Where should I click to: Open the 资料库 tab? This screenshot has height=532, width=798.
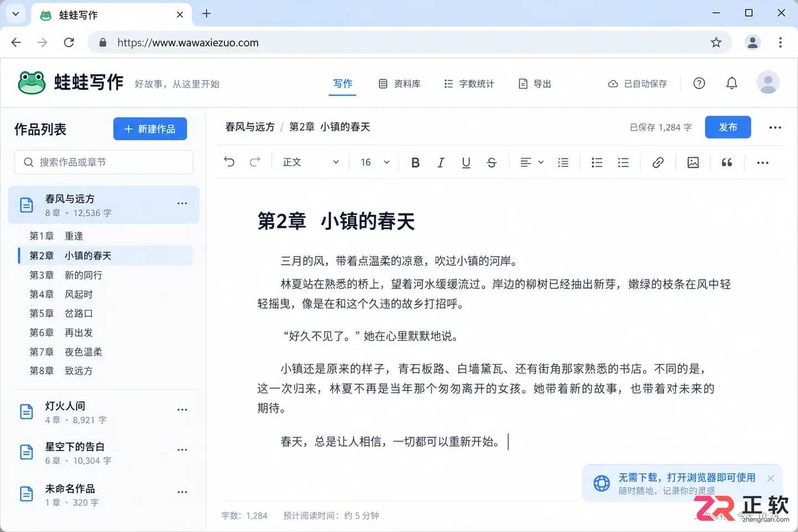pos(400,84)
